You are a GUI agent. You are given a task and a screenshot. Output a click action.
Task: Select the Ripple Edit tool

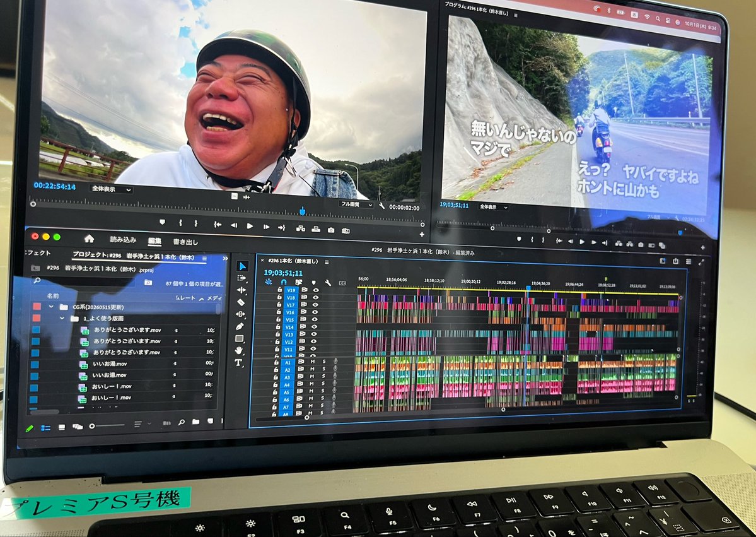point(241,290)
